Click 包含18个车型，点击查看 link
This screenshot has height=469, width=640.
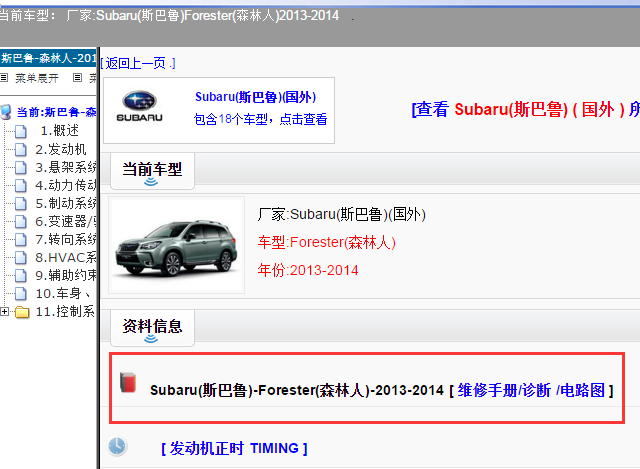click(260, 119)
